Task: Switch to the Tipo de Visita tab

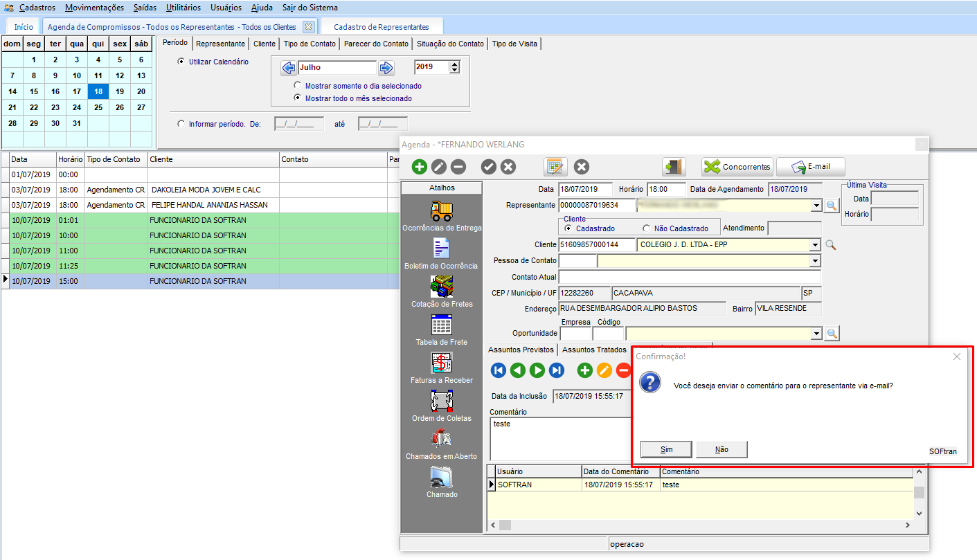Action: pyautogui.click(x=514, y=44)
